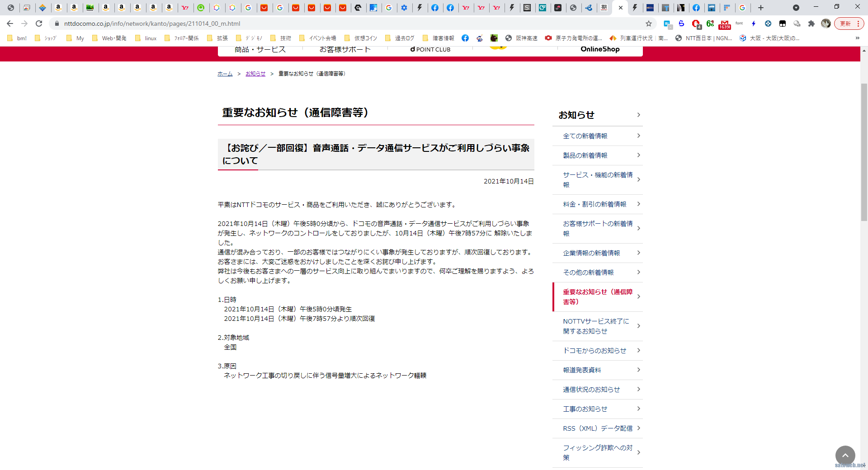Open 'RSS（XML）データ配信' sidebar link
Viewport: 868px width, 470px height.
598,428
